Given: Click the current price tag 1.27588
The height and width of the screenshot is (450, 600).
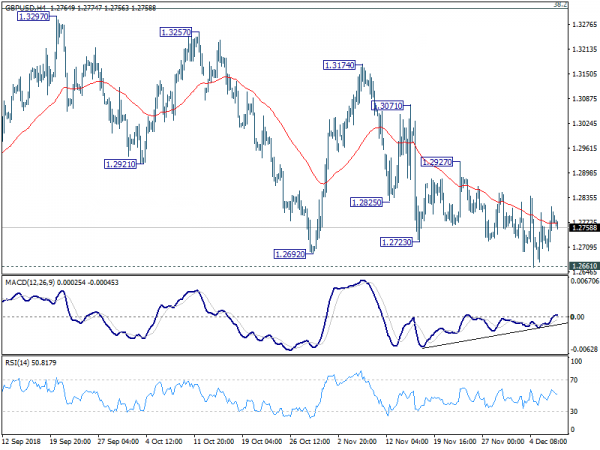Looking at the screenshot, I should (582, 227).
